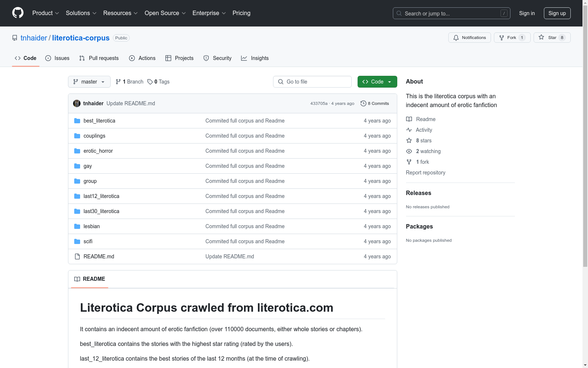588x368 pixels.
Task: Switch to the Security tab
Action: (x=218, y=58)
